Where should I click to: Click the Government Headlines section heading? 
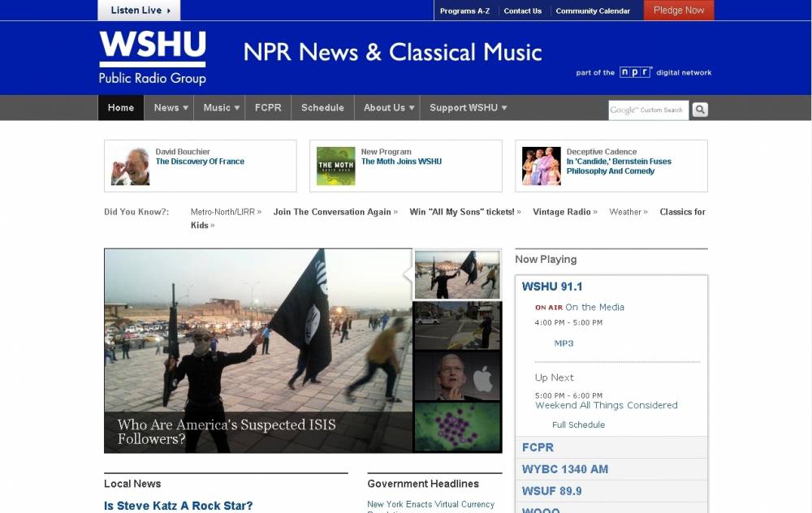pos(423,484)
